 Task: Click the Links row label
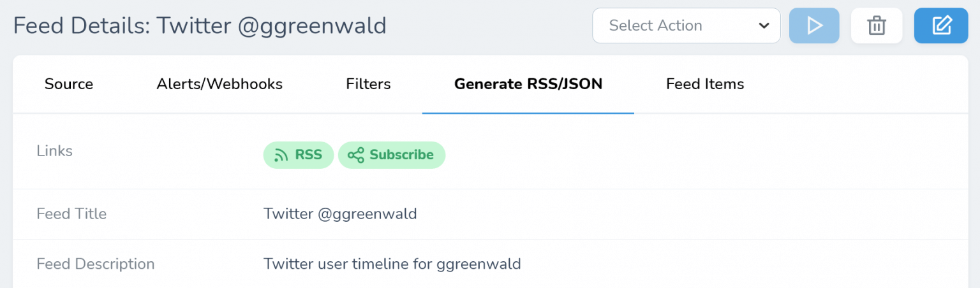pyautogui.click(x=54, y=151)
